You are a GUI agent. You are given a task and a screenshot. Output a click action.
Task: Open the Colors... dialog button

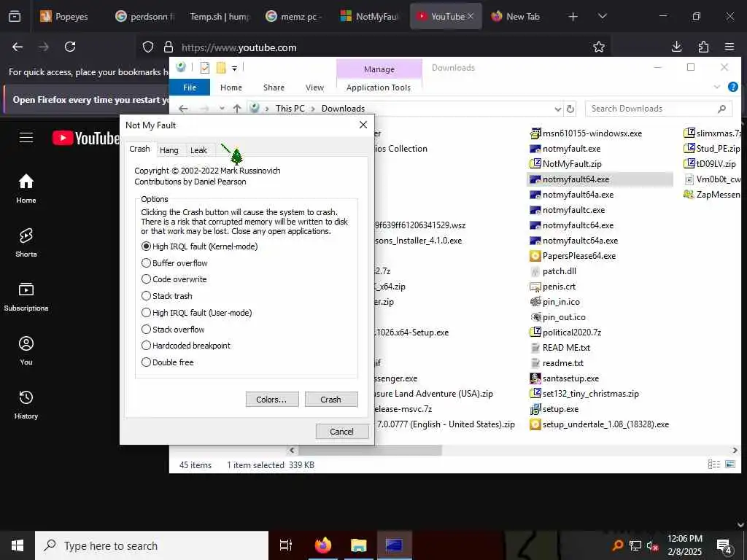tap(271, 399)
